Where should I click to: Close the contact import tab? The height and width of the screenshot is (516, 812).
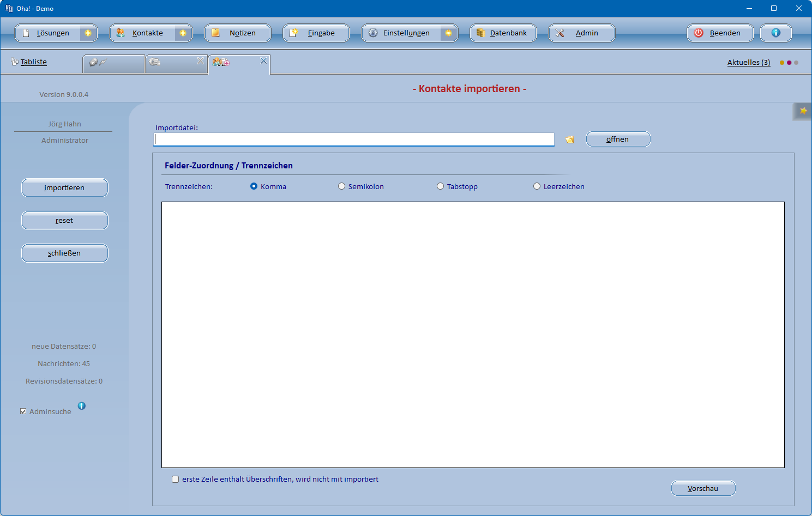point(263,61)
